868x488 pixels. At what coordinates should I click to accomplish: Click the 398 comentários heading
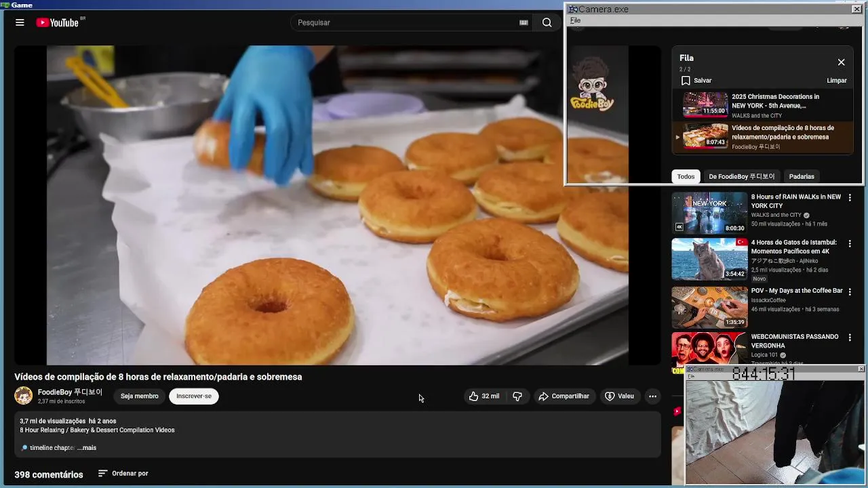49,474
